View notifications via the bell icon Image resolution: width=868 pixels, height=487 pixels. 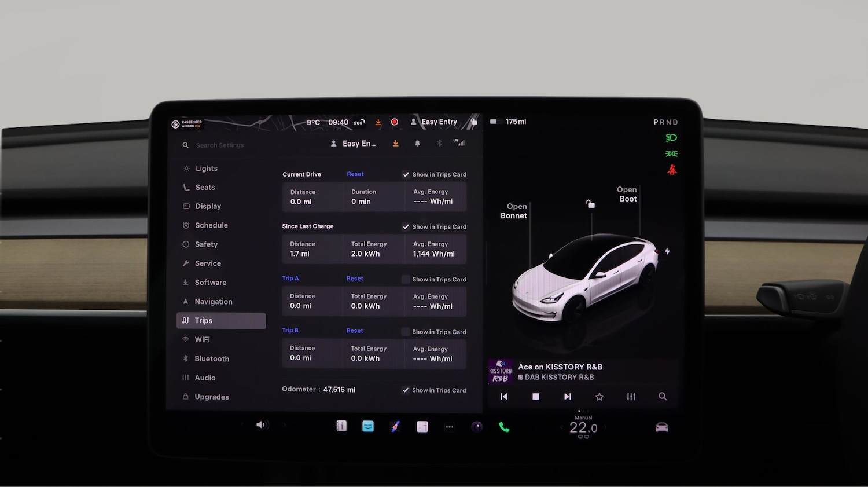click(417, 143)
